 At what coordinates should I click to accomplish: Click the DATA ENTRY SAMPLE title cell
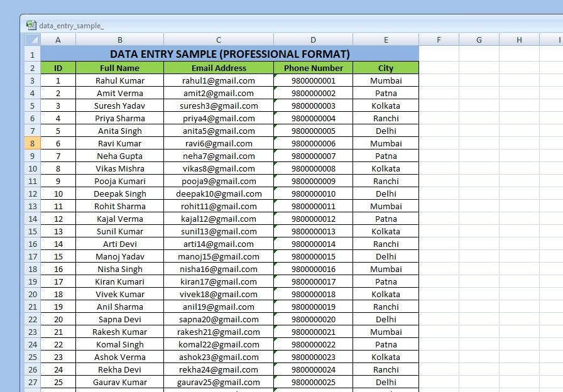click(x=230, y=54)
